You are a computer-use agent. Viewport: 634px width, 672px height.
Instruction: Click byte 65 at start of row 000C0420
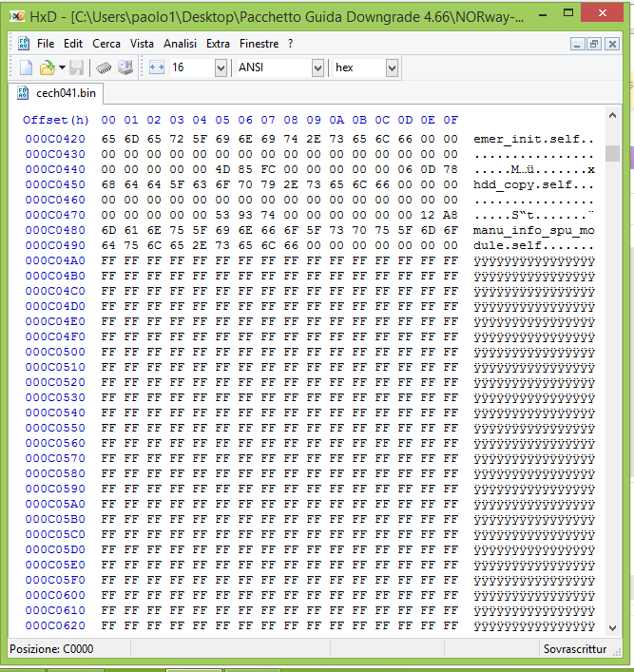pyautogui.click(x=108, y=139)
